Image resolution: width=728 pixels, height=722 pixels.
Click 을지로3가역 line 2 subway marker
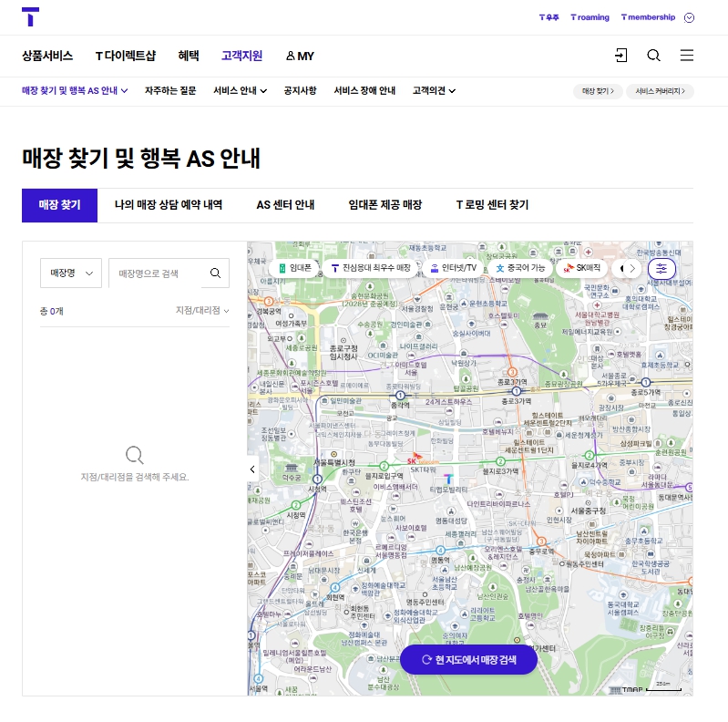pyautogui.click(x=500, y=461)
